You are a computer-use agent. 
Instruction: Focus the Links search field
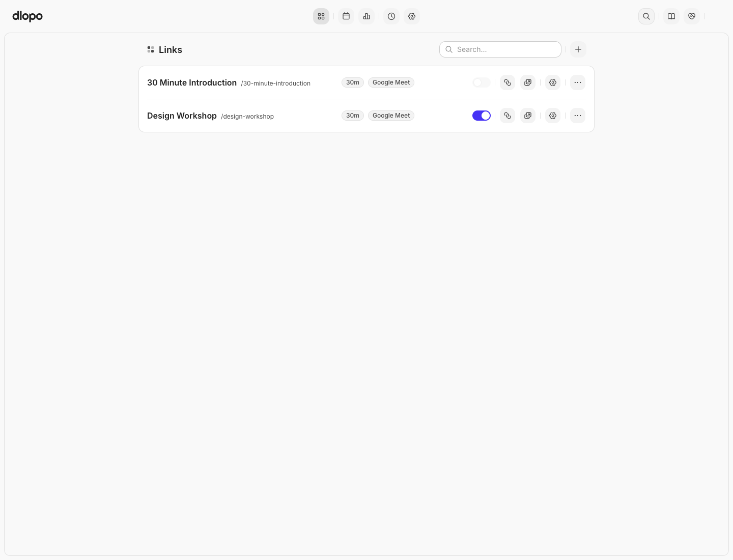500,49
